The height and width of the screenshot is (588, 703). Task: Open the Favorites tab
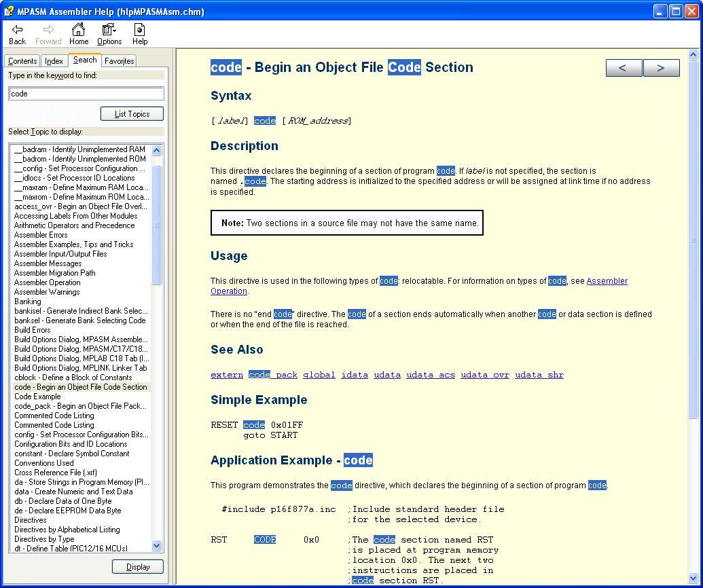click(119, 61)
